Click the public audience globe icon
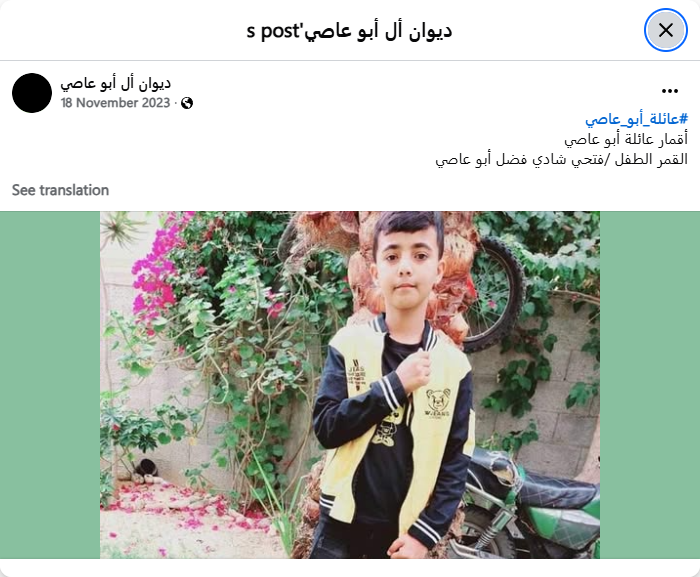 [187, 103]
